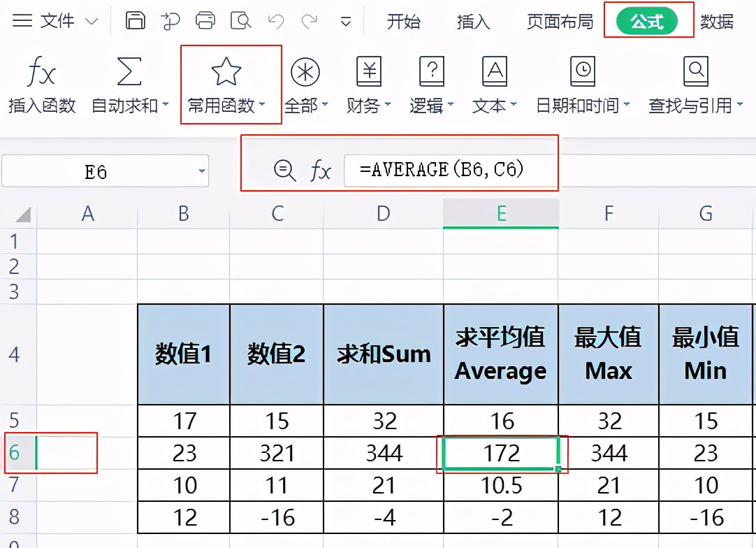Open the 文本 functions icon
This screenshot has width=756, height=548.
click(x=495, y=71)
